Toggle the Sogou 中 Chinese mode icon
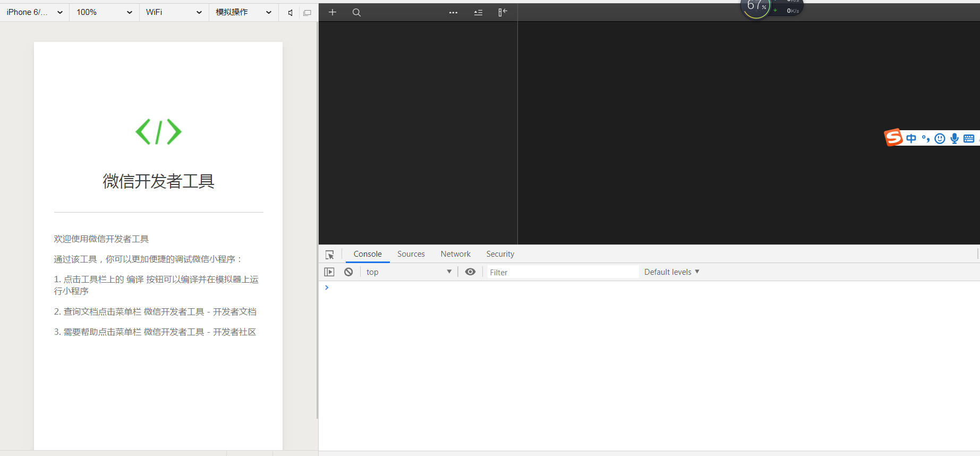 tap(911, 139)
